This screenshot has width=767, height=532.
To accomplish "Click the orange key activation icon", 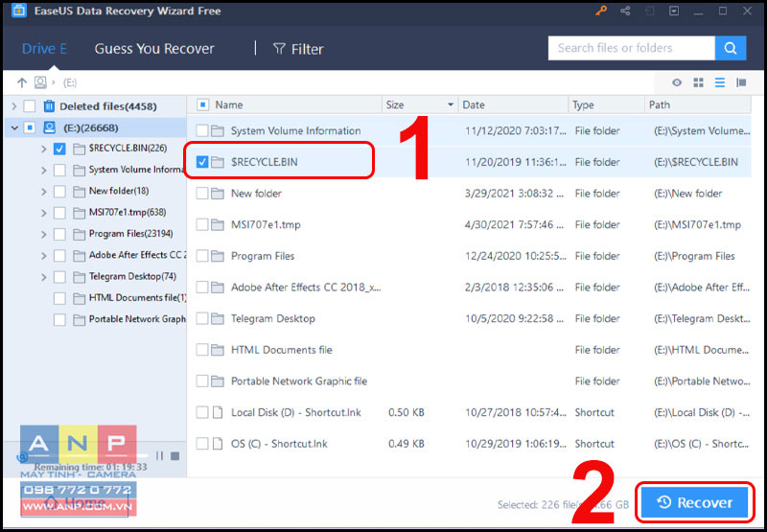I will 601,11.
